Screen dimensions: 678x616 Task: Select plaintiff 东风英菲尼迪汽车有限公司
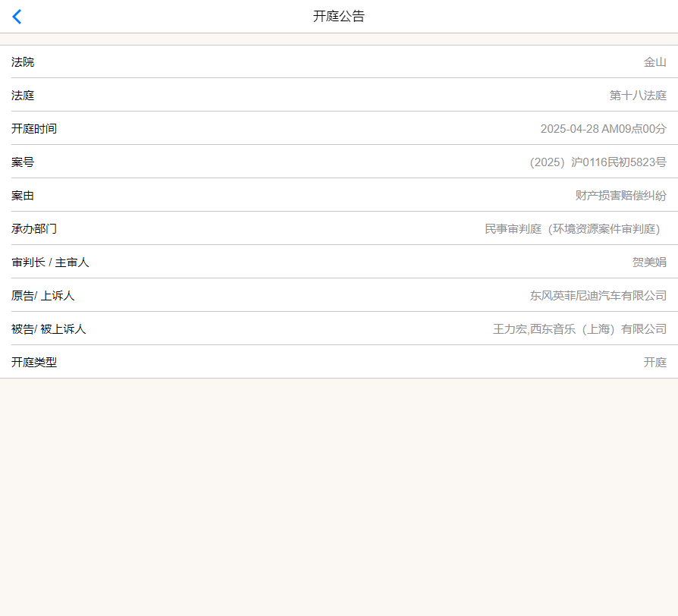pos(598,295)
